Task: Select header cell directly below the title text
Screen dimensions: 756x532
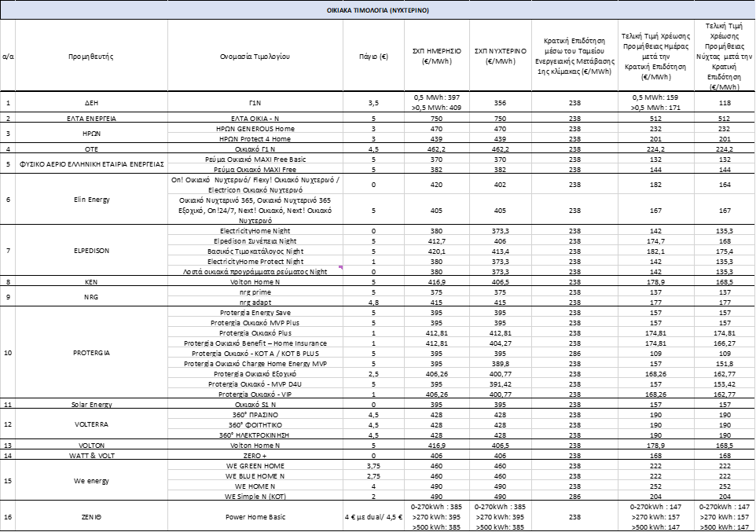Action: [x=374, y=55]
